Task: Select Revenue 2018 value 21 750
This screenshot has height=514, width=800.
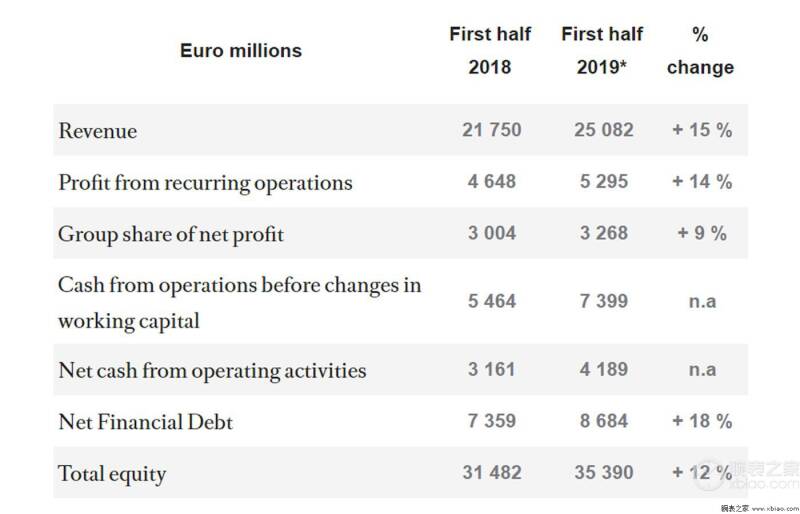Action: 492,130
